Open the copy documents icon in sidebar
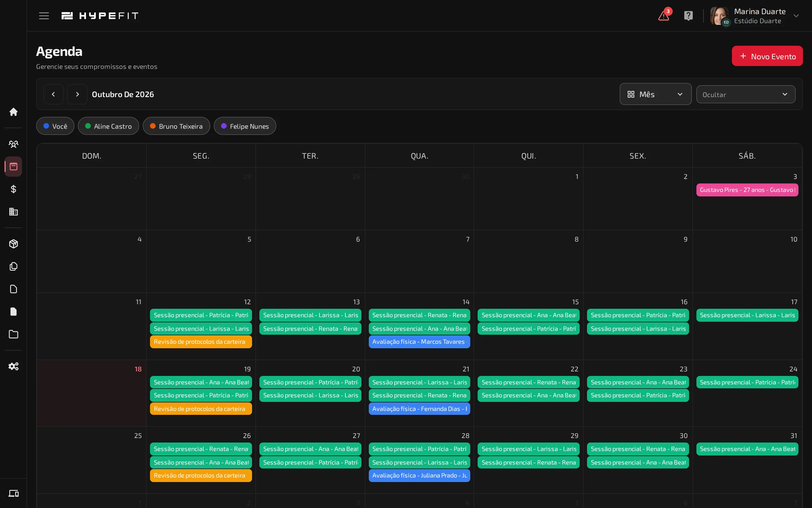 [x=14, y=266]
